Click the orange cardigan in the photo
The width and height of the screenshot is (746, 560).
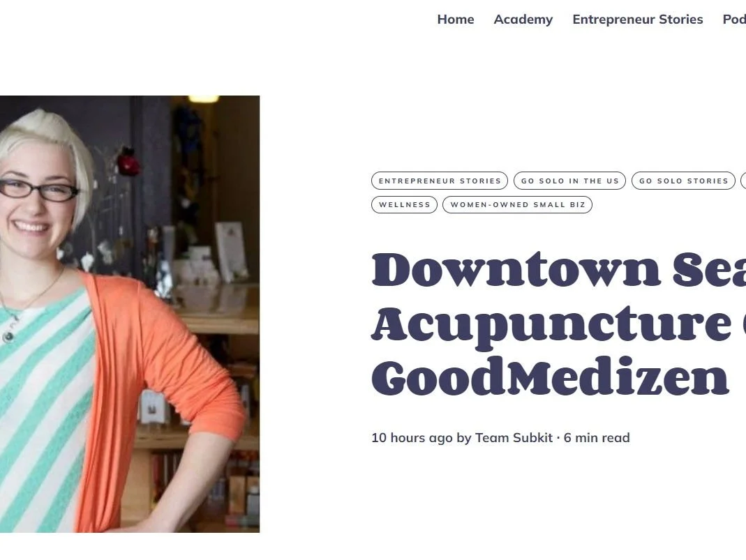(x=157, y=380)
